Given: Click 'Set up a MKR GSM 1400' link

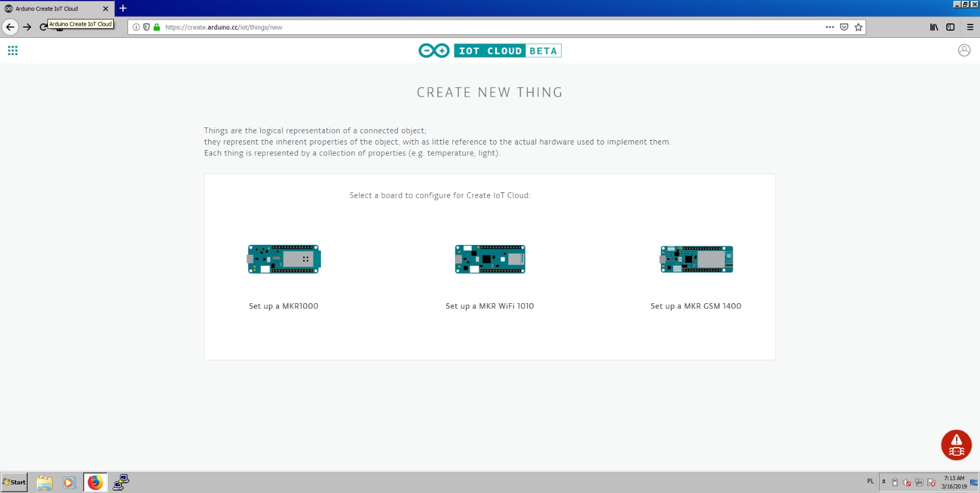Looking at the screenshot, I should [x=696, y=306].
